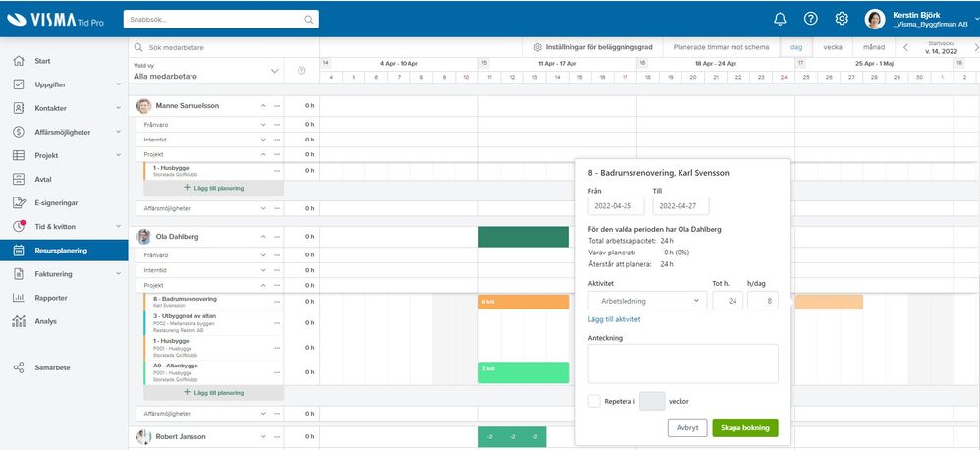Open Samarbete share icon in sidebar

(19, 367)
